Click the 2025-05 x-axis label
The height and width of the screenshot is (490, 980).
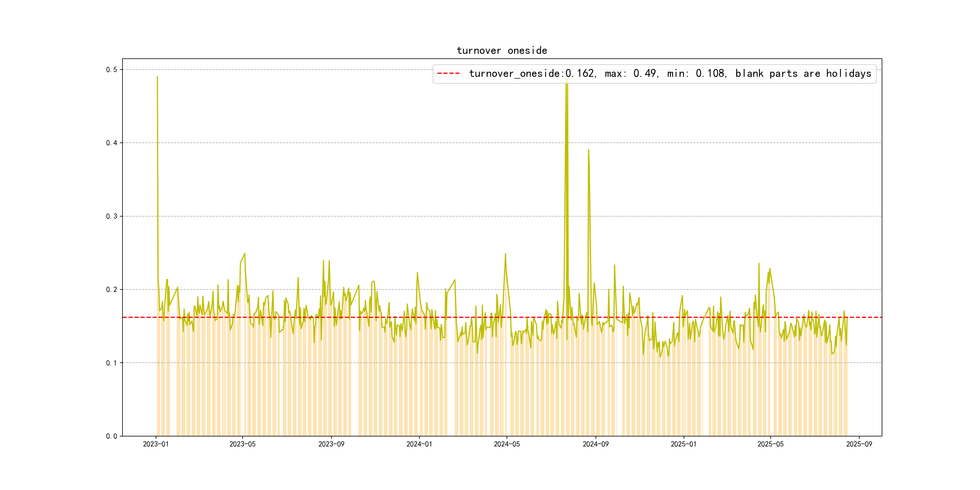click(770, 444)
